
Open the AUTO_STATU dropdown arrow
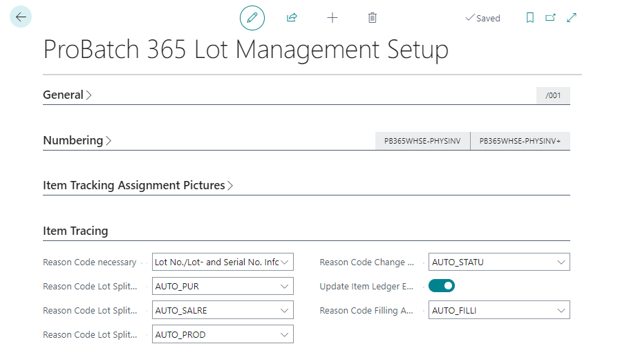pos(561,262)
